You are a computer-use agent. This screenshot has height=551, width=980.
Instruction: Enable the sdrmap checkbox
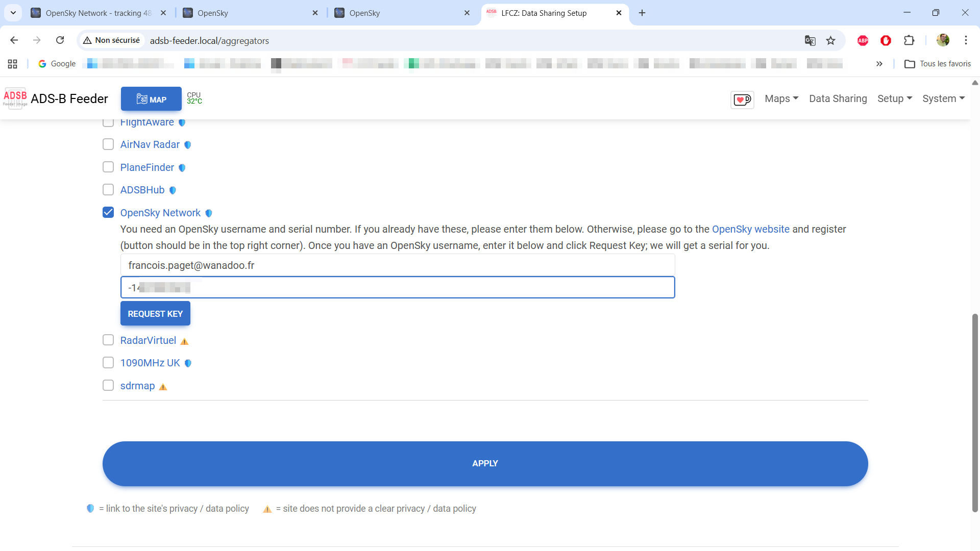pyautogui.click(x=108, y=385)
